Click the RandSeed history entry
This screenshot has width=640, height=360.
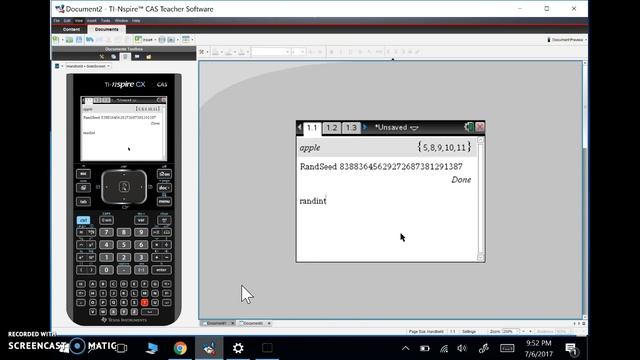[x=381, y=167]
